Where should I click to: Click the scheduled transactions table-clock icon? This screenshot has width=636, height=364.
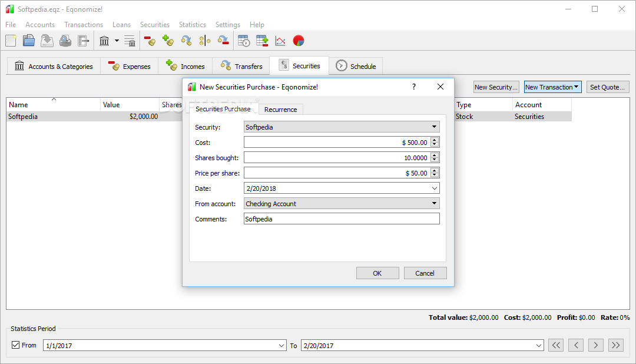click(244, 41)
